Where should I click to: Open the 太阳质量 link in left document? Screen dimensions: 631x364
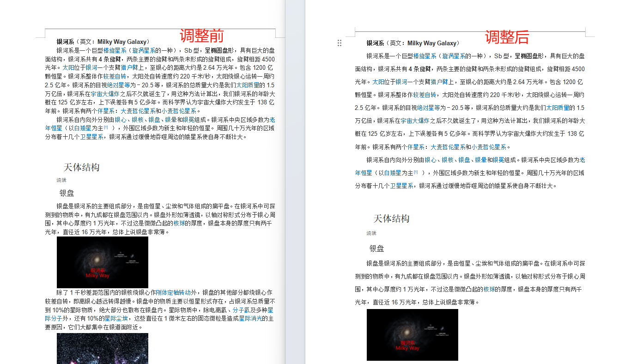(248, 85)
